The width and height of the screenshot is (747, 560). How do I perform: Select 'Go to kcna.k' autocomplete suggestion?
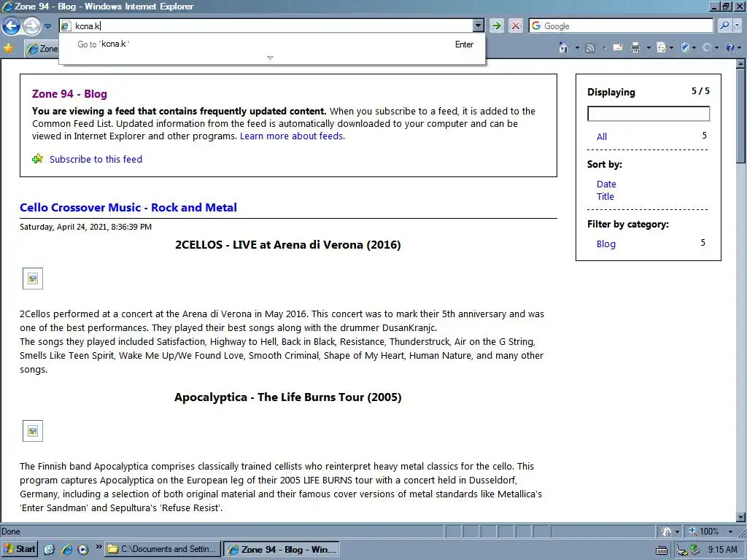273,44
